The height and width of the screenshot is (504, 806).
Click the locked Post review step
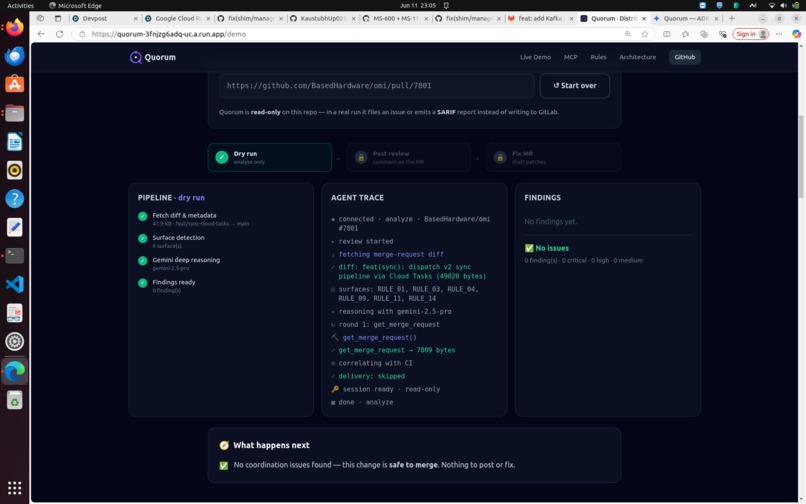(x=409, y=157)
